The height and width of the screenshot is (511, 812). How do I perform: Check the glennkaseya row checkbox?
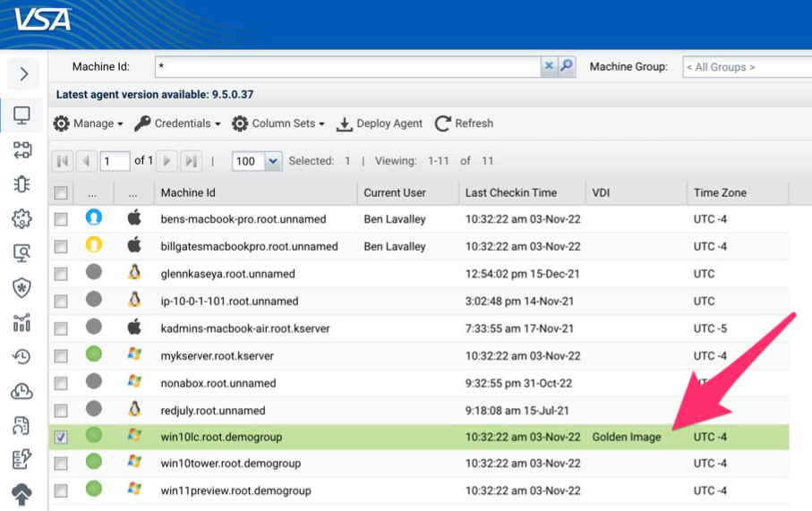tap(61, 274)
